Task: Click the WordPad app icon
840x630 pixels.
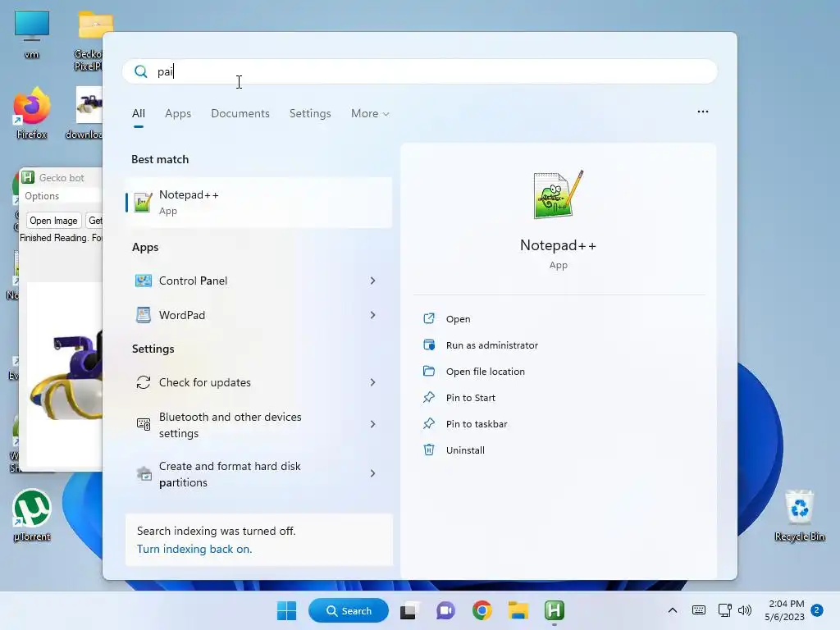Action: point(143,315)
